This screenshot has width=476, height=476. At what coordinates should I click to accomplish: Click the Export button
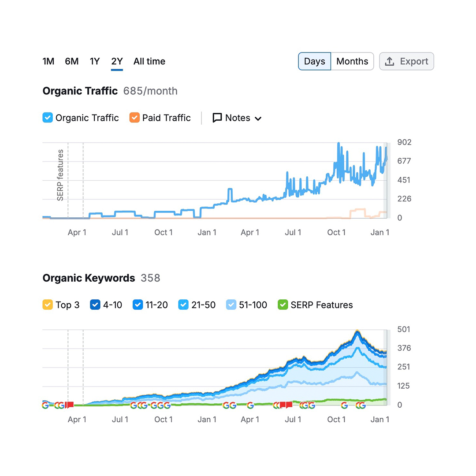tap(406, 62)
